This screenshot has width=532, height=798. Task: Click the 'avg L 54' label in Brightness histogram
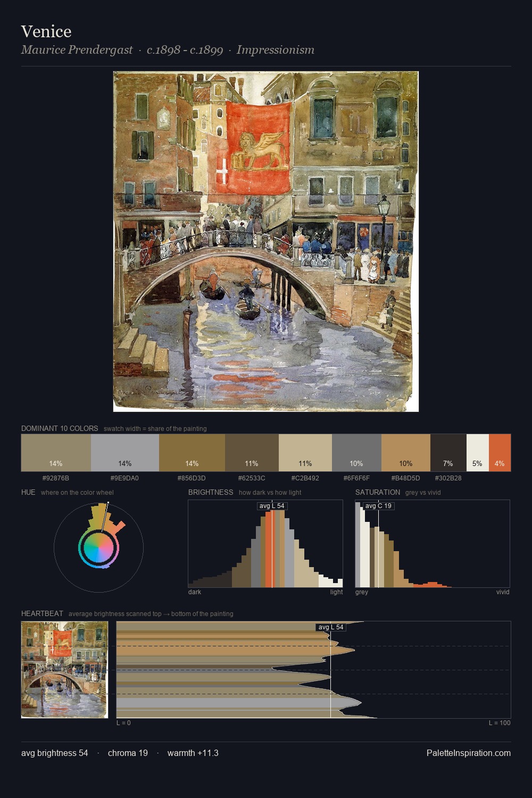(272, 505)
